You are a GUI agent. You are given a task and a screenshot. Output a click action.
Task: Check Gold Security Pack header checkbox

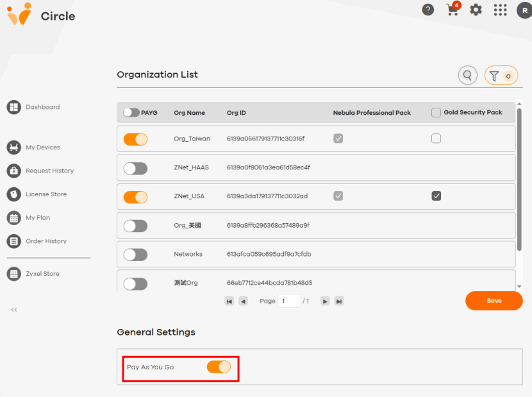pos(436,112)
